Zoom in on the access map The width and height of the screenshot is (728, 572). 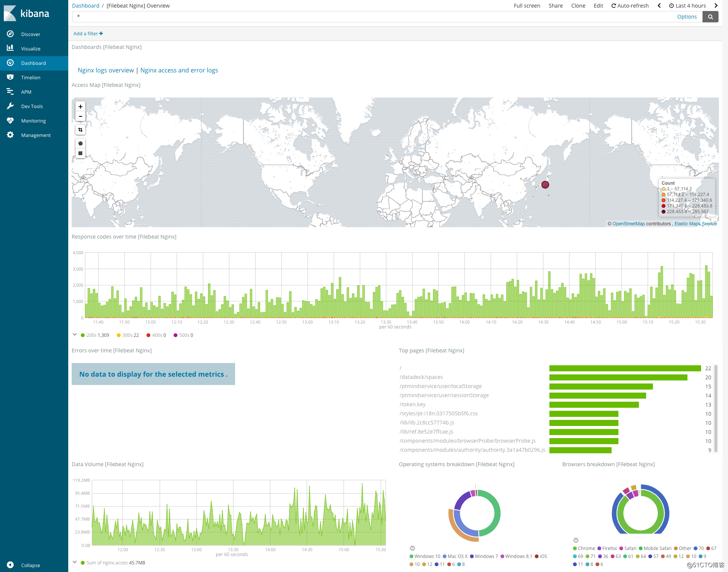[80, 107]
